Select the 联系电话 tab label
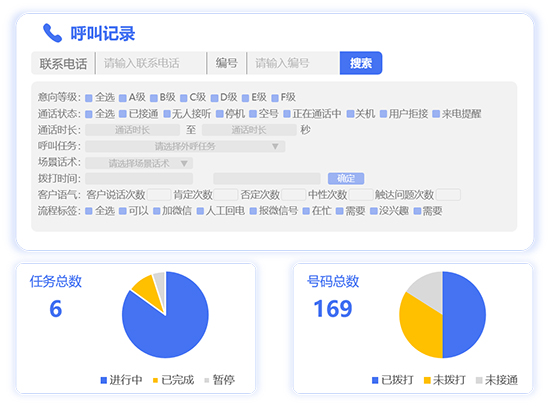Screen dimensions: 550x406 [63, 64]
